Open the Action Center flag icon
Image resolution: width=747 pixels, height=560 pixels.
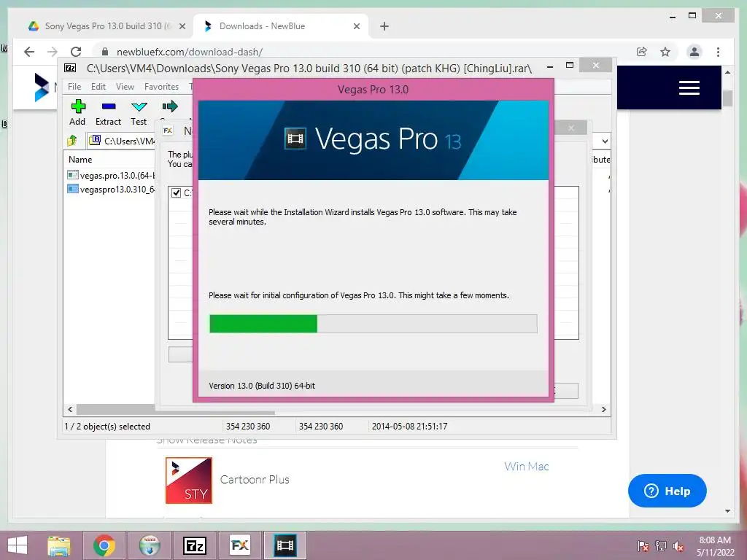pos(643,546)
